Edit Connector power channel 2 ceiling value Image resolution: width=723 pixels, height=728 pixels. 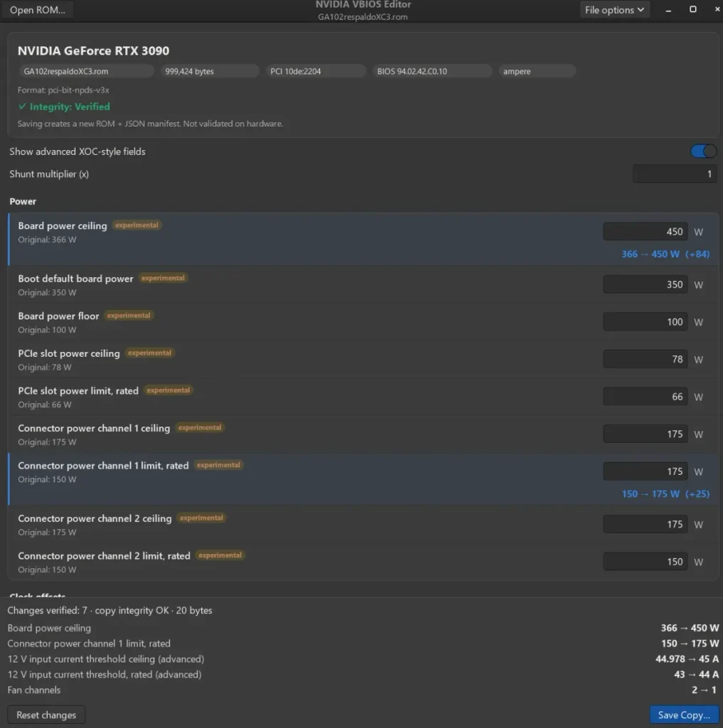pos(645,524)
